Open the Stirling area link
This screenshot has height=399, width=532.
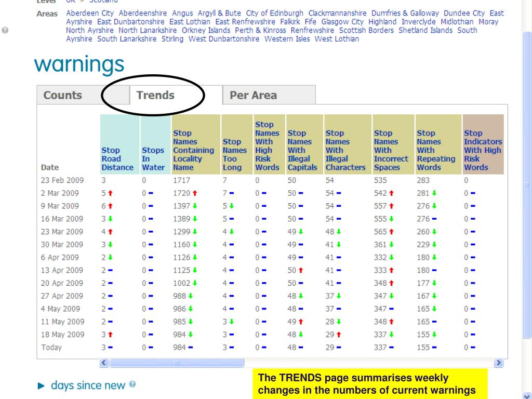(x=172, y=39)
